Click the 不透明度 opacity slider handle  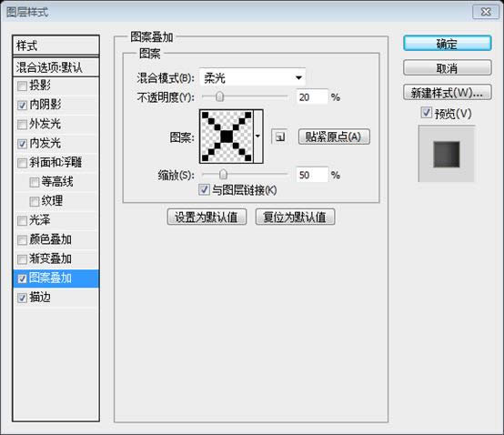220,96
